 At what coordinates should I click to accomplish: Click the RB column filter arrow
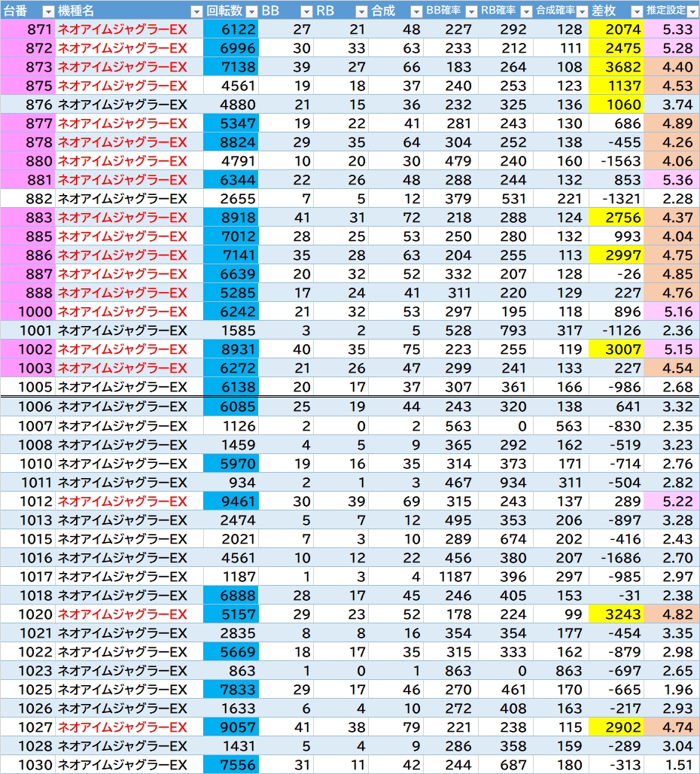pos(362,11)
